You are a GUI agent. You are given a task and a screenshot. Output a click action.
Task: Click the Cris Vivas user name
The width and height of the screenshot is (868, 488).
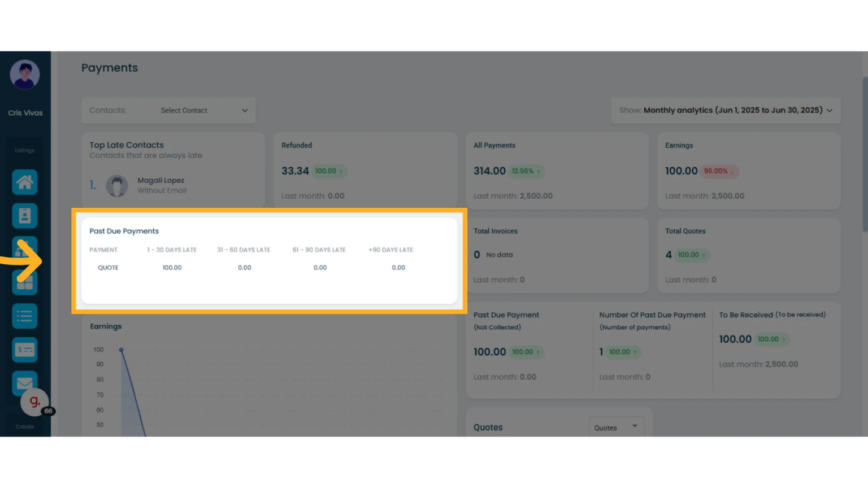pyautogui.click(x=25, y=113)
